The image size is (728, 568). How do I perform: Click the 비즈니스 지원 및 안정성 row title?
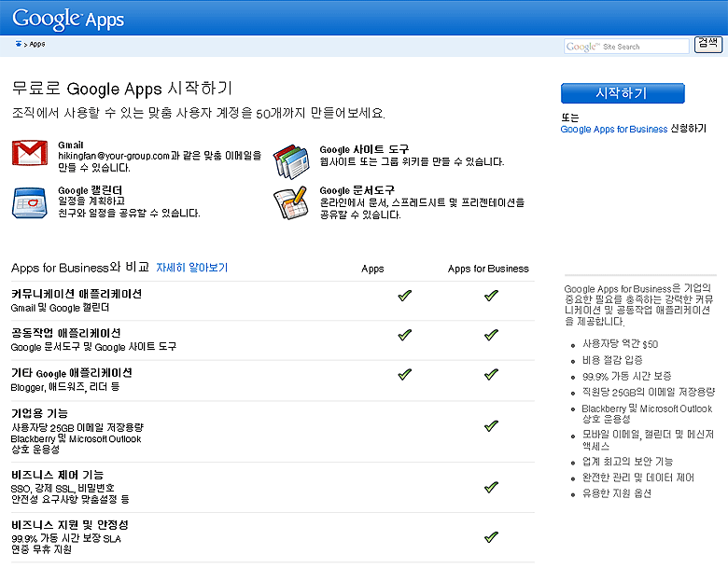coord(70,525)
